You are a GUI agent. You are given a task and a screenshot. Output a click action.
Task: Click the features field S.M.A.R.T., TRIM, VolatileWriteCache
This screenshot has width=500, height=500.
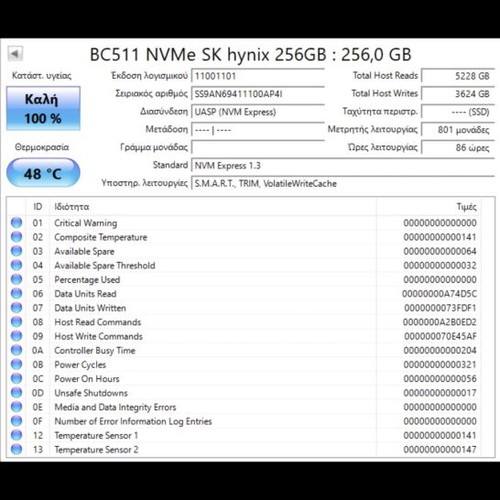pos(343,183)
